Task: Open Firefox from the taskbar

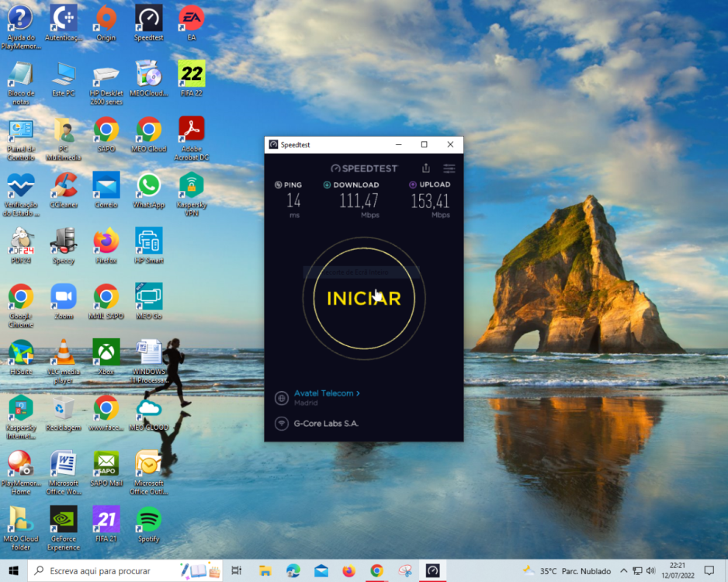Action: click(348, 571)
